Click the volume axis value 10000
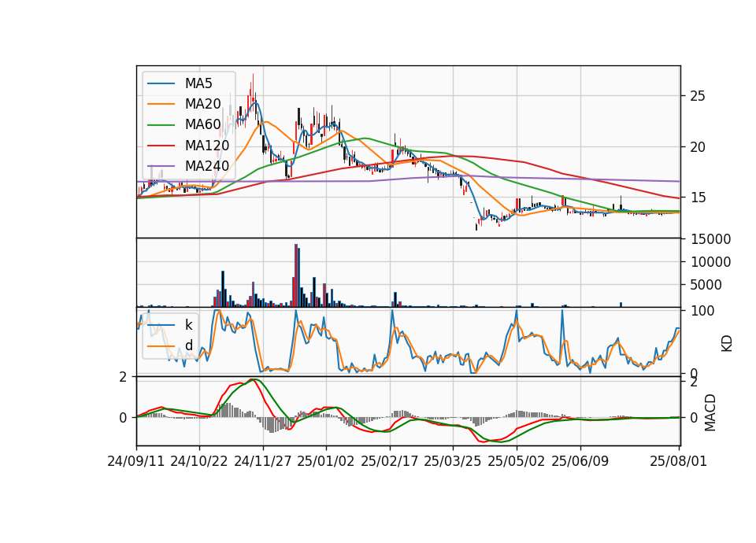The image size is (756, 543). (x=710, y=262)
